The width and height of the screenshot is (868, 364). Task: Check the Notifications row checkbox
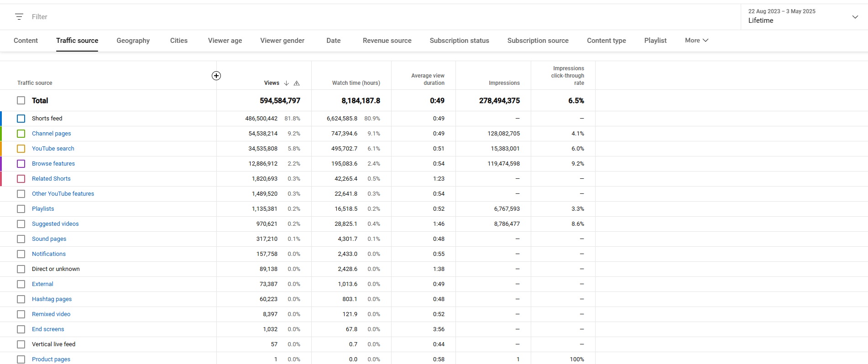(21, 254)
